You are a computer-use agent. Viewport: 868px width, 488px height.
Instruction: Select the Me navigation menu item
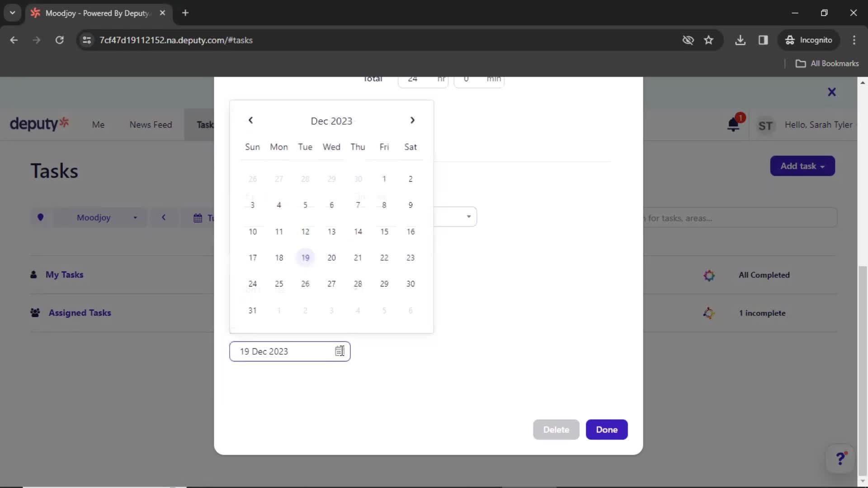tap(98, 125)
